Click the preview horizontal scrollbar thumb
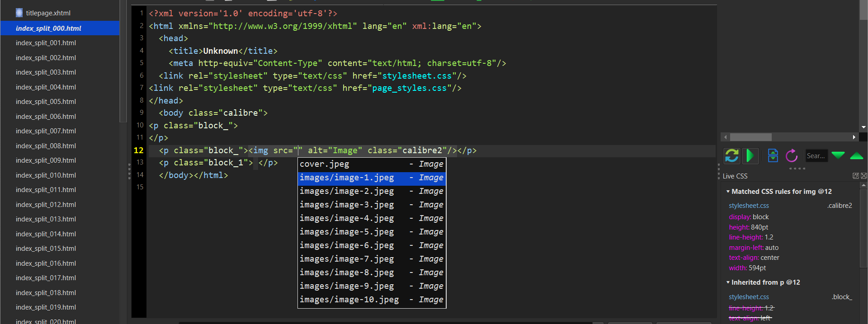 pos(750,137)
